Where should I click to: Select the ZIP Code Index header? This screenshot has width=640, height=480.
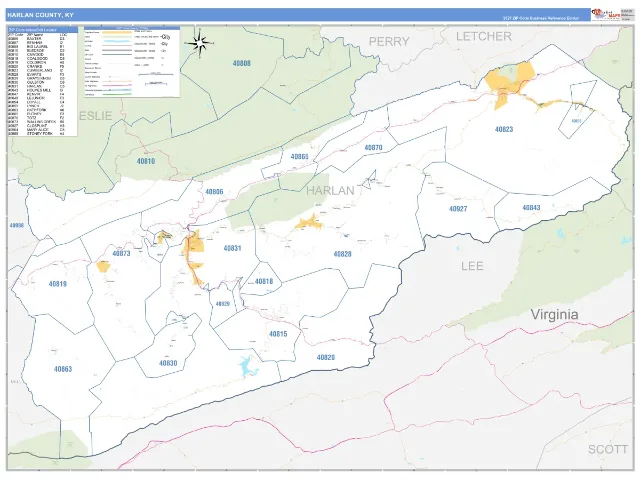[x=42, y=29]
